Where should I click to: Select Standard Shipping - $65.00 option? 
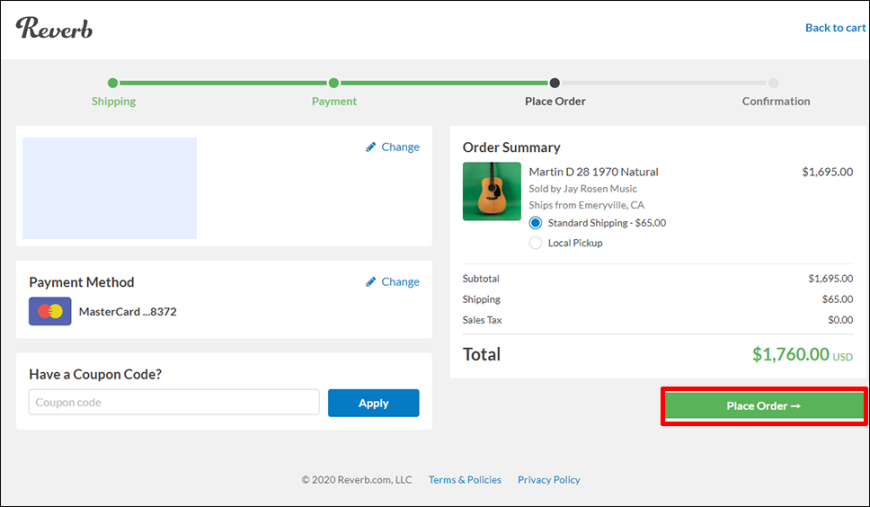pyautogui.click(x=535, y=223)
